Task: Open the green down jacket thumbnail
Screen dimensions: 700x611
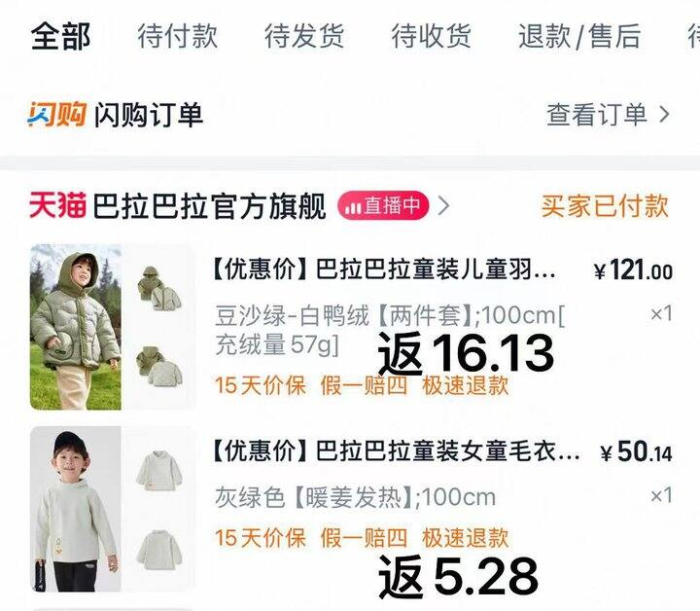Action: click(113, 327)
